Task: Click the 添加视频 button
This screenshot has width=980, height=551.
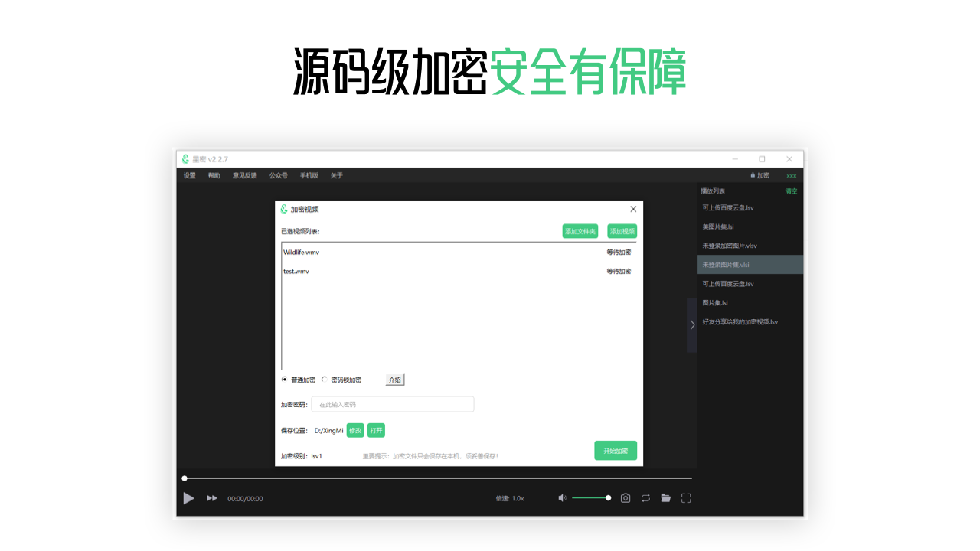Action: point(622,231)
